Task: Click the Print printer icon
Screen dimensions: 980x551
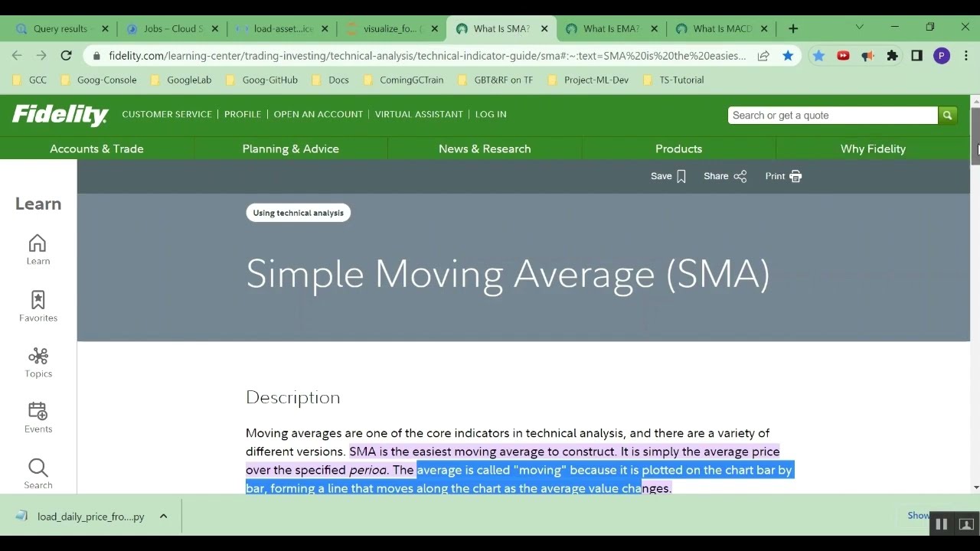Action: pos(795,176)
